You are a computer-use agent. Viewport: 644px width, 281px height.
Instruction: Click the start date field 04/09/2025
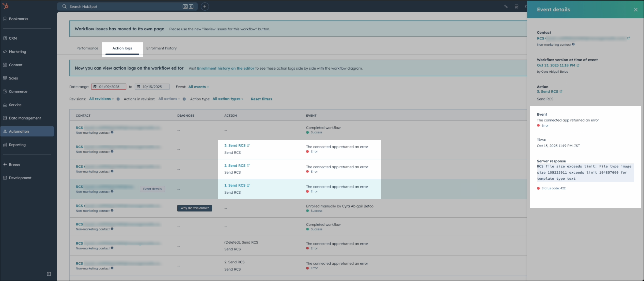(109, 87)
